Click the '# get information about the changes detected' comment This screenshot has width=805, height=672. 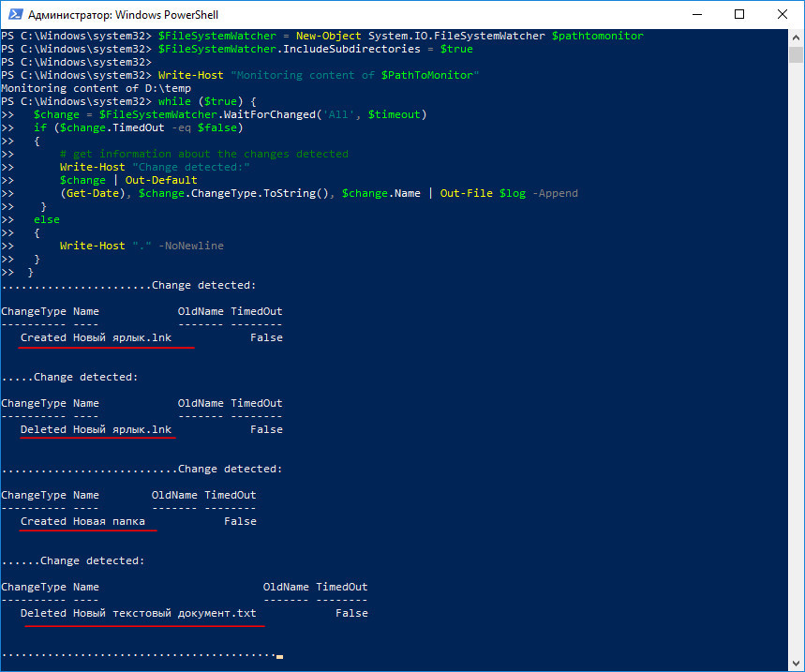(203, 154)
